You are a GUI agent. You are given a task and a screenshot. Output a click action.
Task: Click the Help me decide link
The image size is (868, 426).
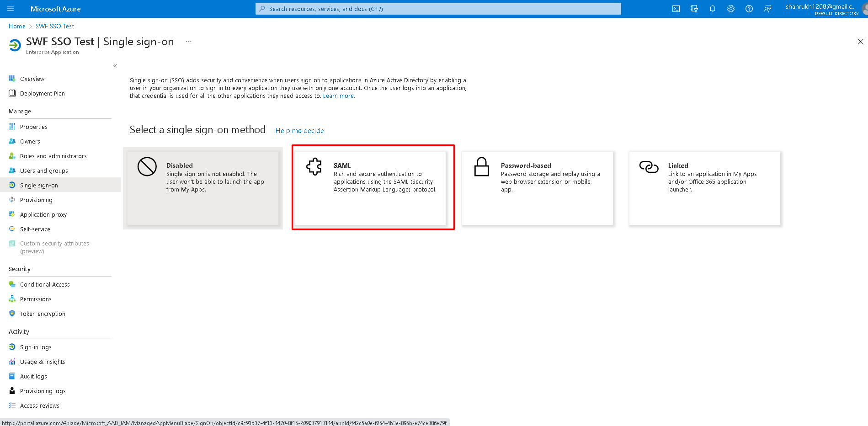point(299,131)
